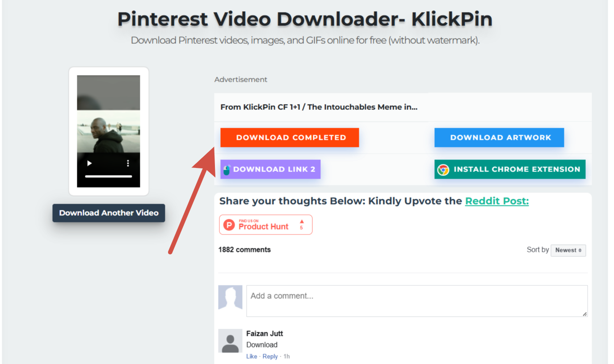The width and height of the screenshot is (614, 364).
Task: Open Faizan Jutt's profile name link
Action: tap(265, 334)
